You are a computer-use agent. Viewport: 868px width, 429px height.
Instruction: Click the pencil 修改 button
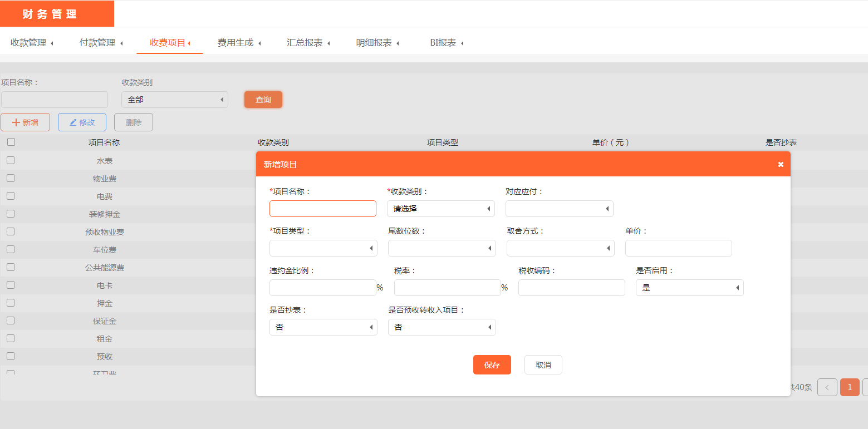[x=82, y=122]
